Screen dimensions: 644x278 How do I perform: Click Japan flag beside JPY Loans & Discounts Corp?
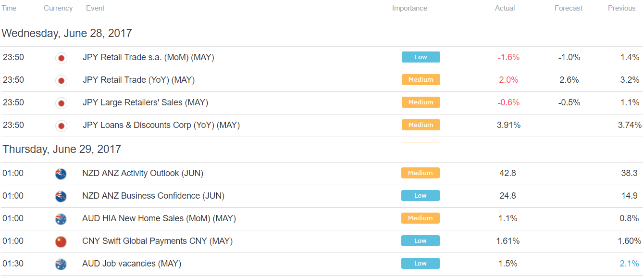pos(61,126)
